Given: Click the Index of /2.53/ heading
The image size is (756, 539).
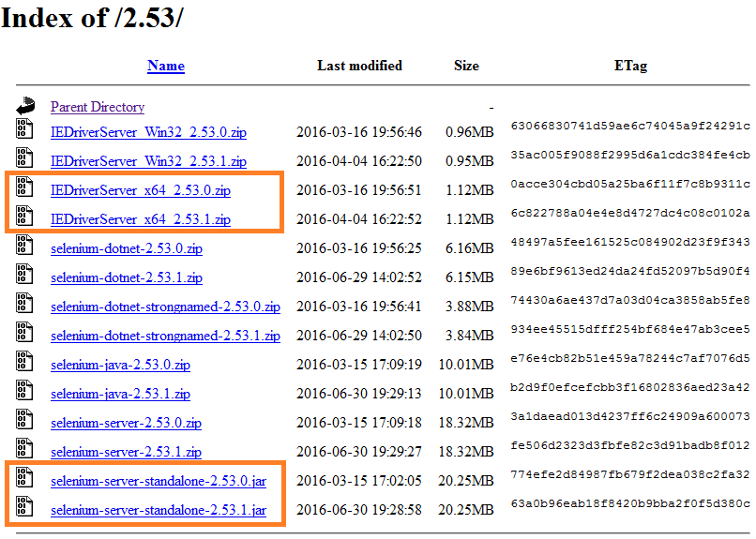Looking at the screenshot, I should 92,18.
